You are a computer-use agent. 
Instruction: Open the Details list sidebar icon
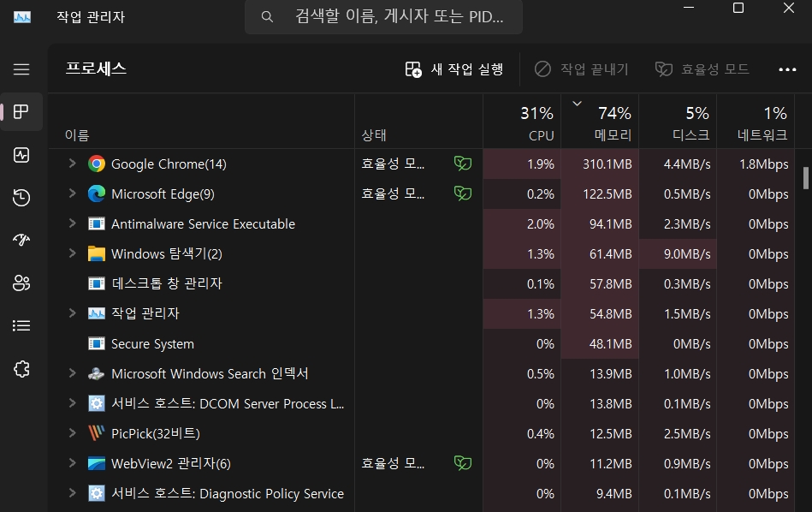[x=21, y=325]
